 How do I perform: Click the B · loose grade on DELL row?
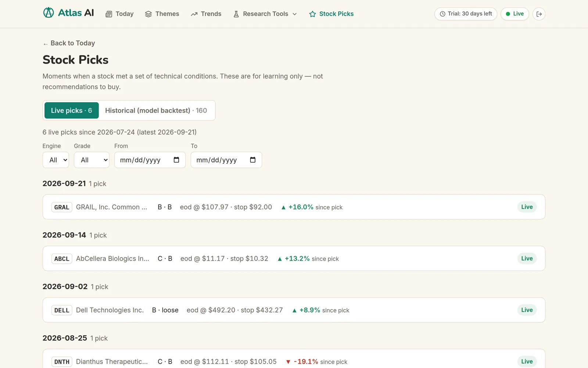(165, 310)
